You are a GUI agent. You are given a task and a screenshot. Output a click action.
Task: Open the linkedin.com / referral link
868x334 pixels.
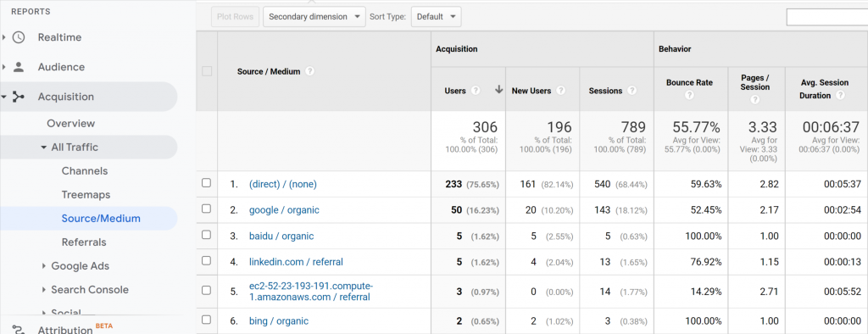(296, 262)
